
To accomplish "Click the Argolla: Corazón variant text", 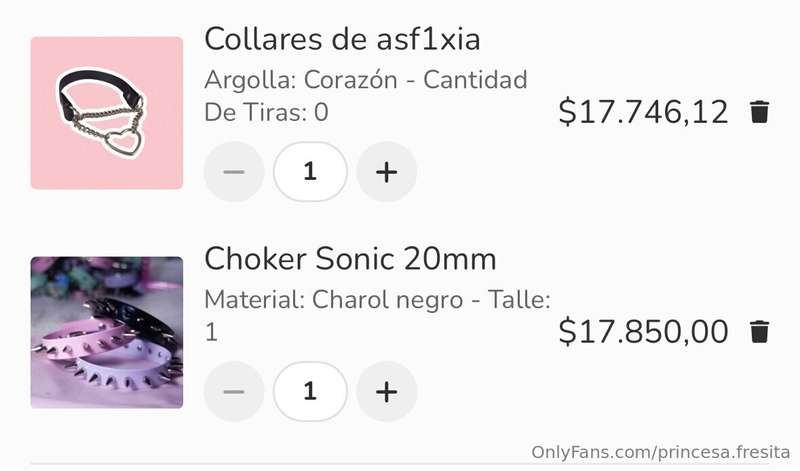I will pyautogui.click(x=301, y=80).
